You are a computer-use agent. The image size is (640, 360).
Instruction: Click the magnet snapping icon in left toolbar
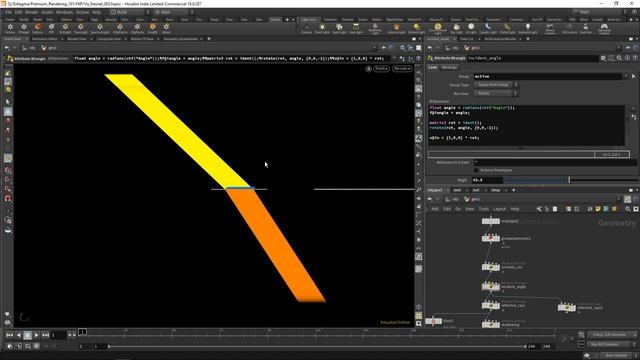pos(8,199)
